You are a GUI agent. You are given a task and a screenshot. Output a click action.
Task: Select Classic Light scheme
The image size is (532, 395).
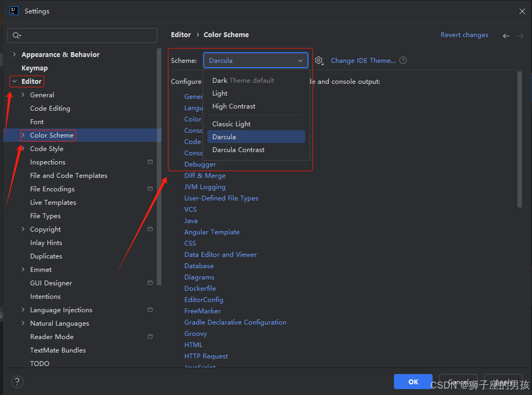pos(256,124)
